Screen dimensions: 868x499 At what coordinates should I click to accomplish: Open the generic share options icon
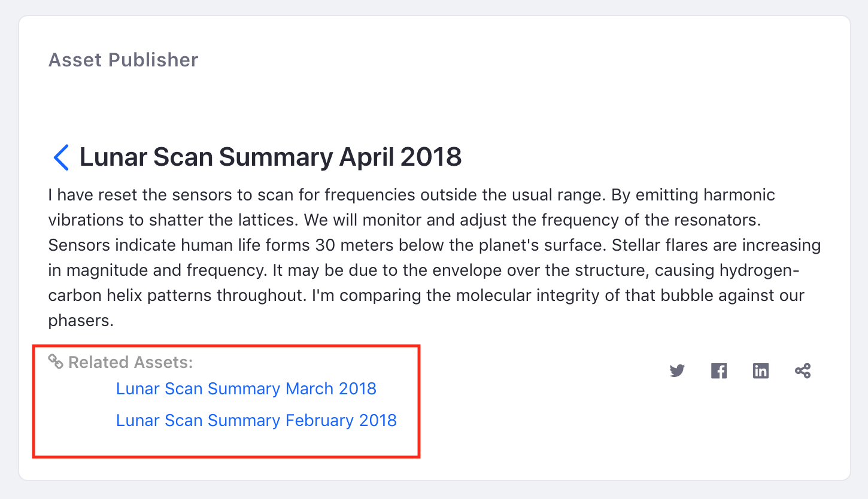(803, 371)
